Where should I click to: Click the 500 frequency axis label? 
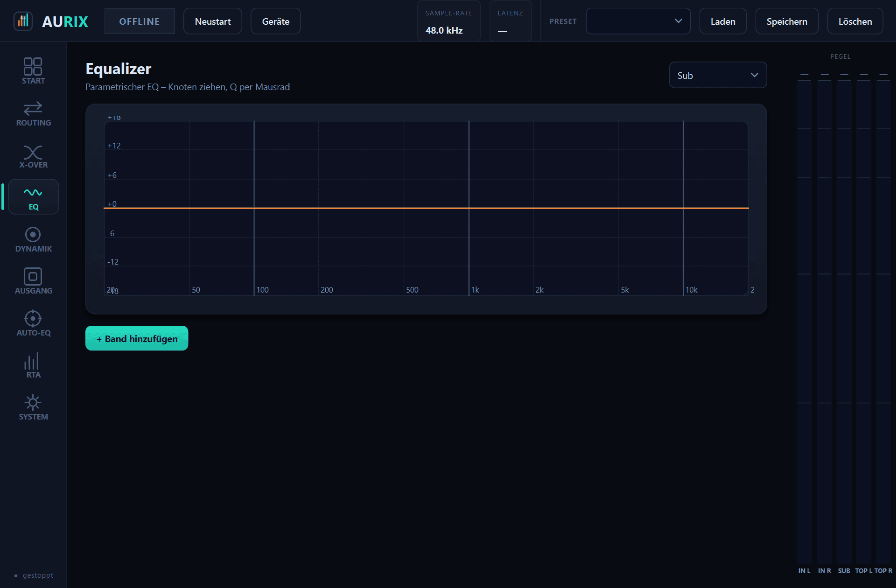coord(412,290)
